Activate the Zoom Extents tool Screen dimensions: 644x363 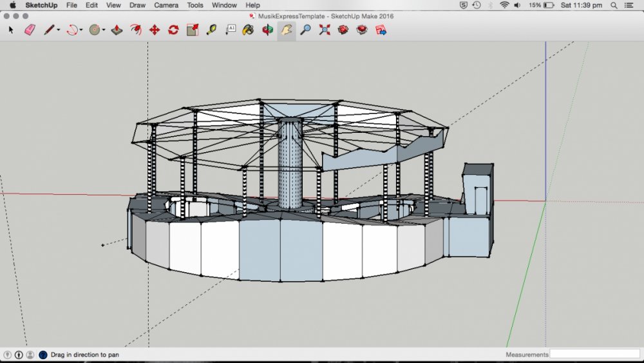[325, 30]
